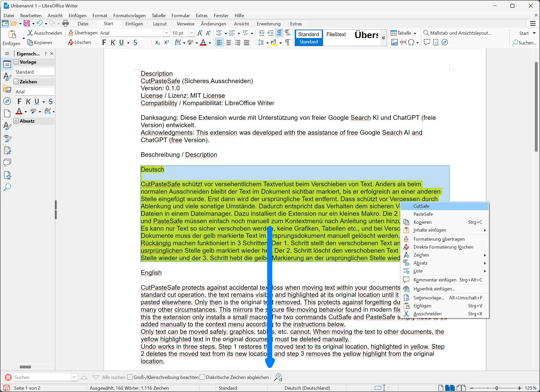Click Bold F in the ribbon
This screenshot has width=540, height=392.
[104, 42]
